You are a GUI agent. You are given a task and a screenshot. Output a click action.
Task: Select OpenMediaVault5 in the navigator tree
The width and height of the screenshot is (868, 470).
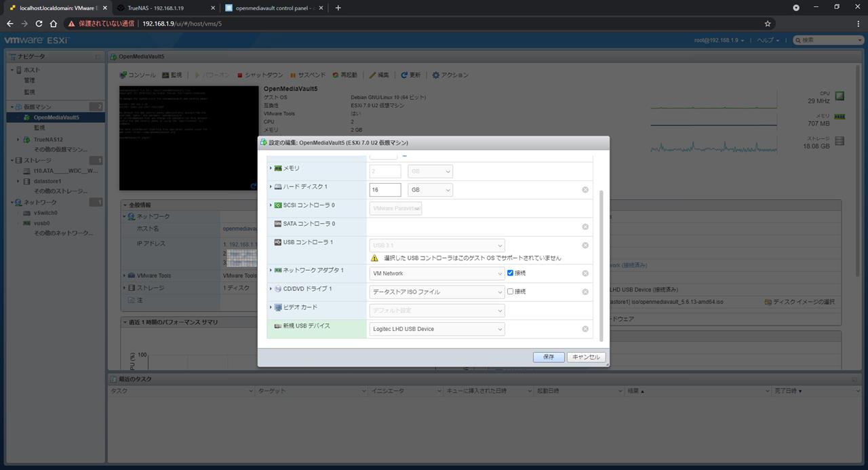56,117
